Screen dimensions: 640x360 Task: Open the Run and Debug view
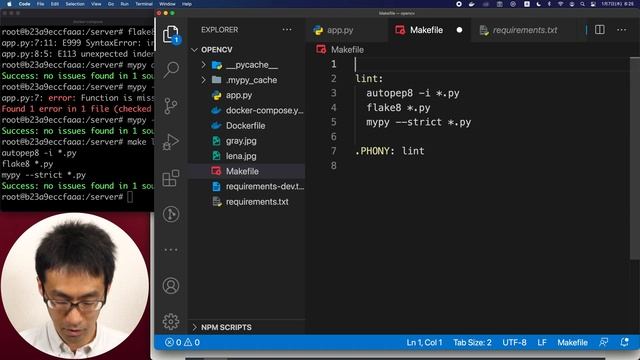point(171,142)
